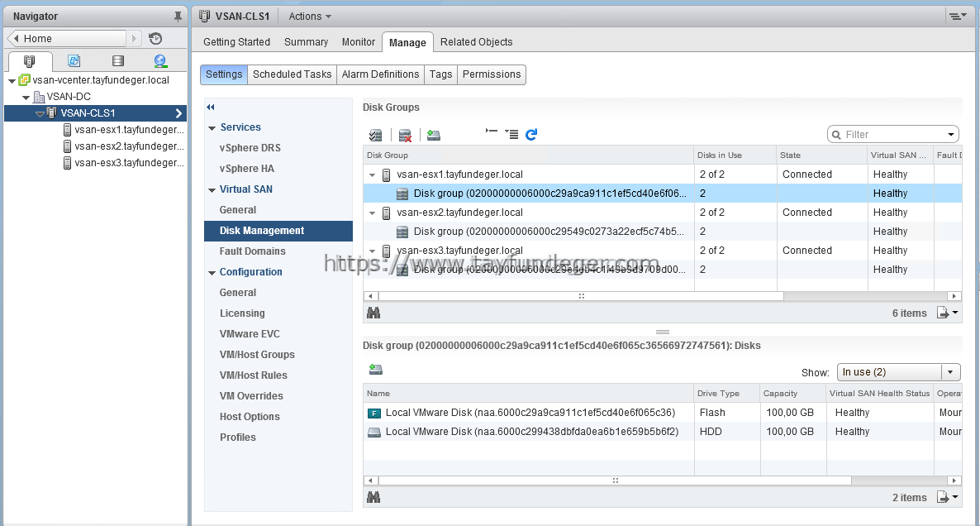Screen dimensions: 980x526
Task: Open Licensing settings
Action: tap(242, 313)
